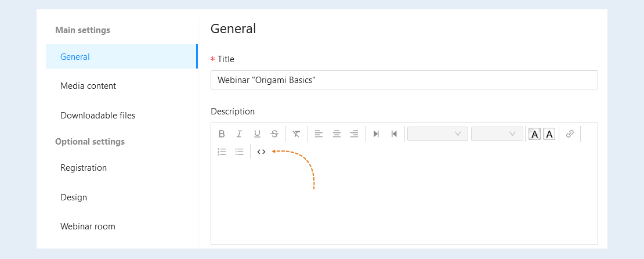Apply italic formatting
The width and height of the screenshot is (644, 259).
click(239, 134)
